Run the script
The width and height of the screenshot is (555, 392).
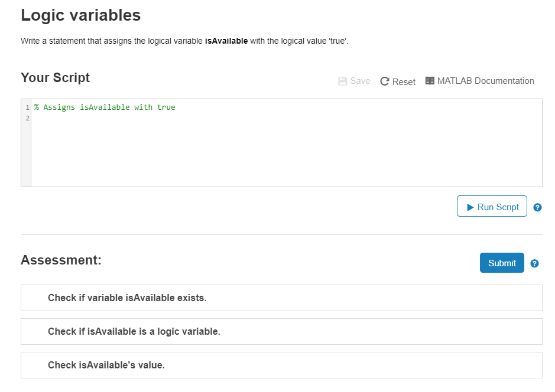coord(492,206)
